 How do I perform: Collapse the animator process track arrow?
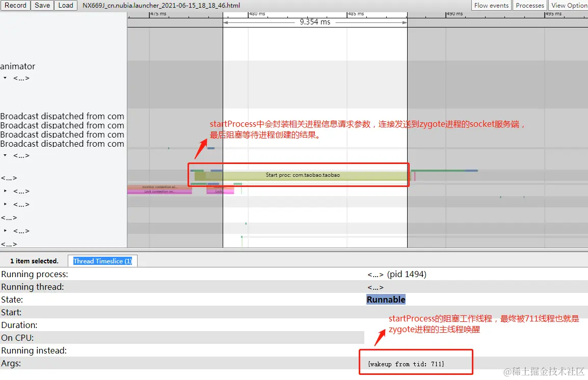[5, 78]
